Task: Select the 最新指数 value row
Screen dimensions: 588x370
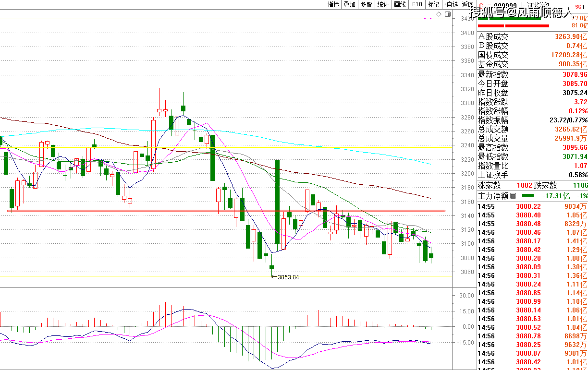Action: (x=532, y=75)
